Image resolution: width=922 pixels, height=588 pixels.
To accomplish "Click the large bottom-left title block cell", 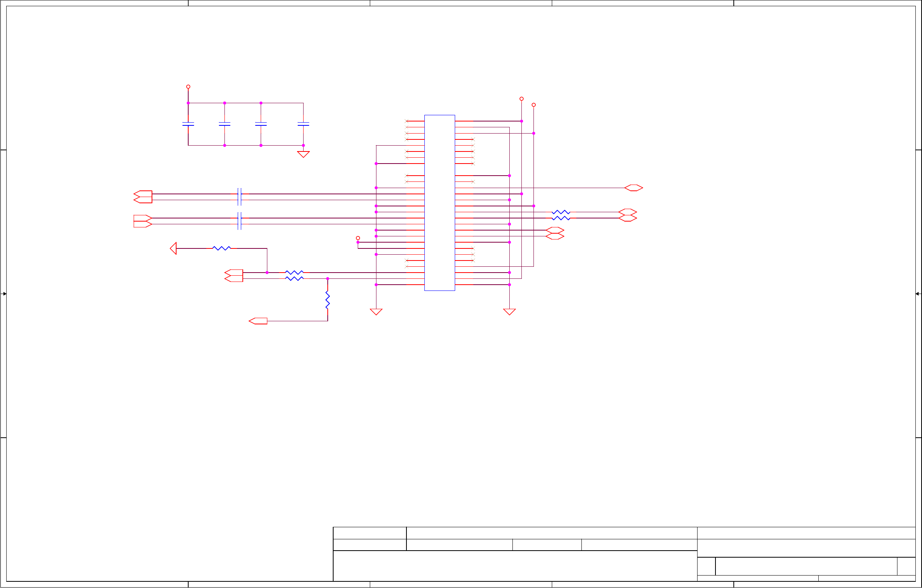I will [514, 565].
